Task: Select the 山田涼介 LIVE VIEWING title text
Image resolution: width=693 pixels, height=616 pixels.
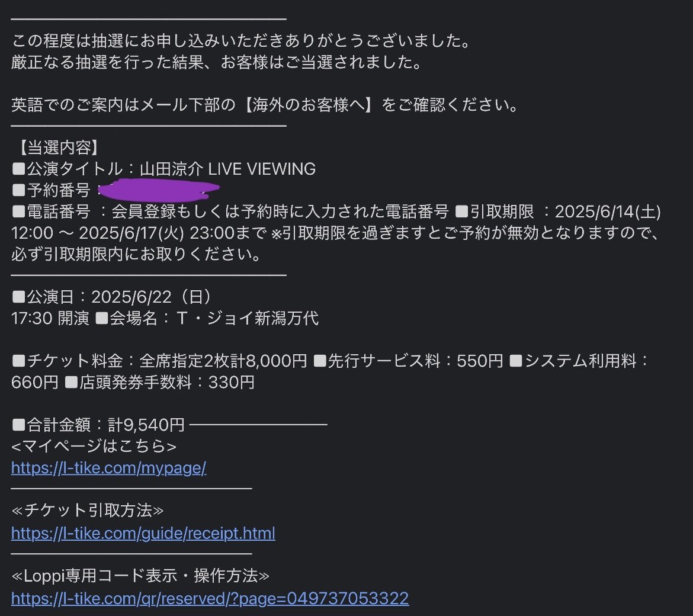Action: tap(227, 169)
